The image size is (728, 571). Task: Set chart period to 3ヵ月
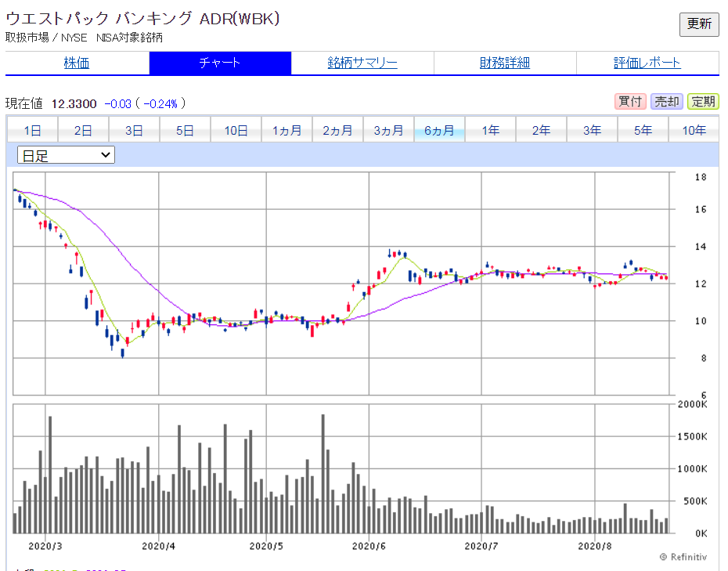point(388,131)
